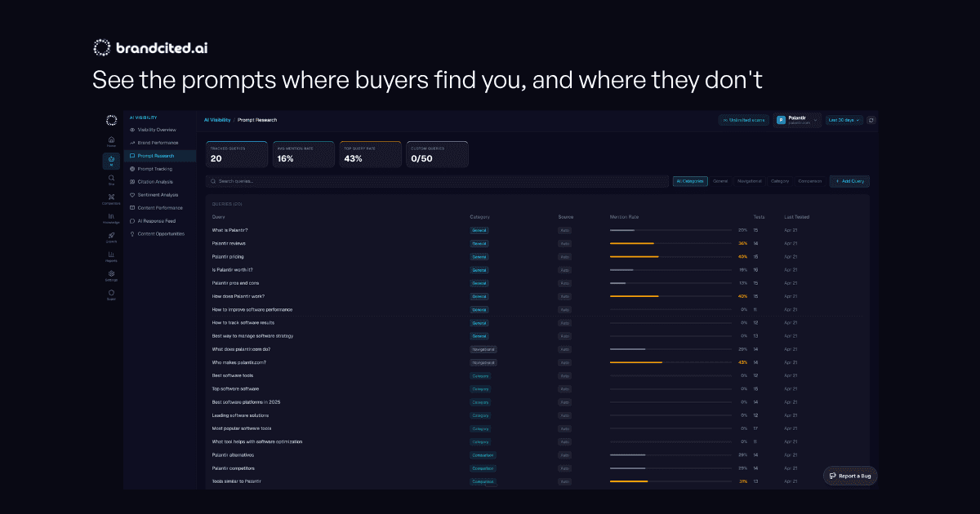
Task: Click the Search queries input field
Action: pos(437,181)
